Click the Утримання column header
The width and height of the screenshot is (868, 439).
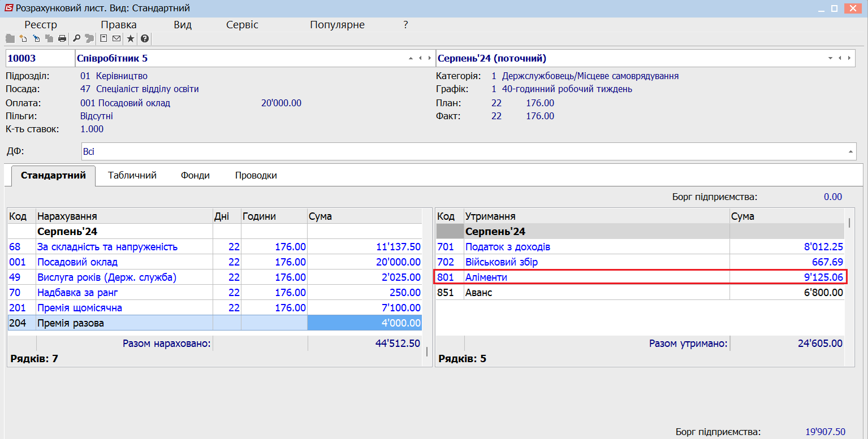597,216
